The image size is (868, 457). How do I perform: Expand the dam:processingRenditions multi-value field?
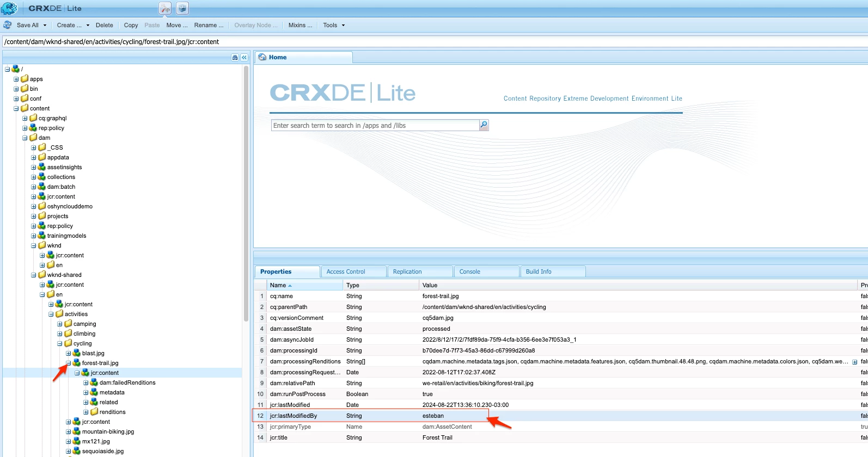point(854,362)
